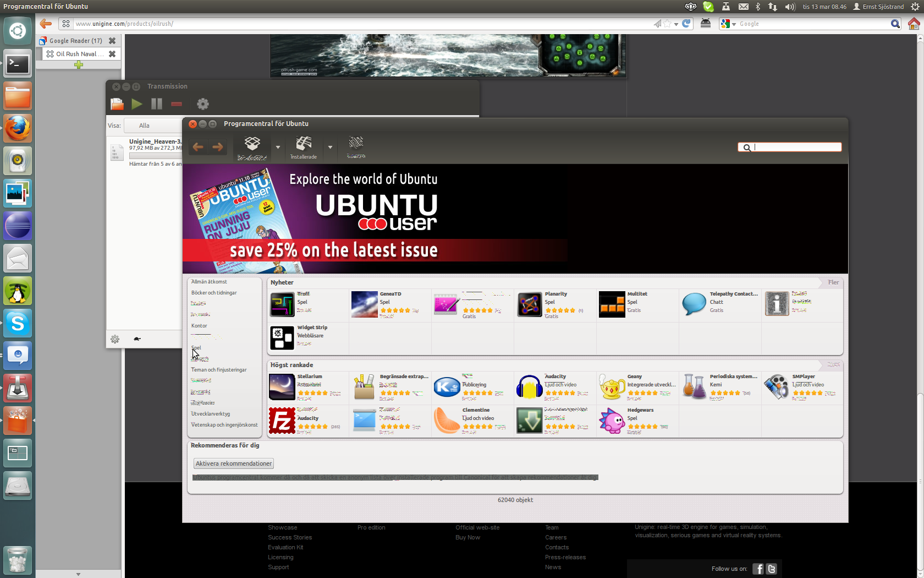The width and height of the screenshot is (924, 578).
Task: Click the back arrow in Programcentral toolbar
Action: (x=198, y=147)
